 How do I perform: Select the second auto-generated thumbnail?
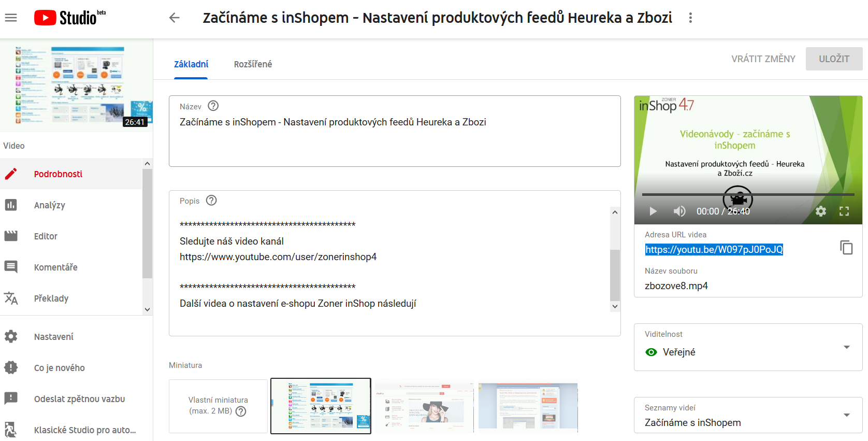pos(424,406)
